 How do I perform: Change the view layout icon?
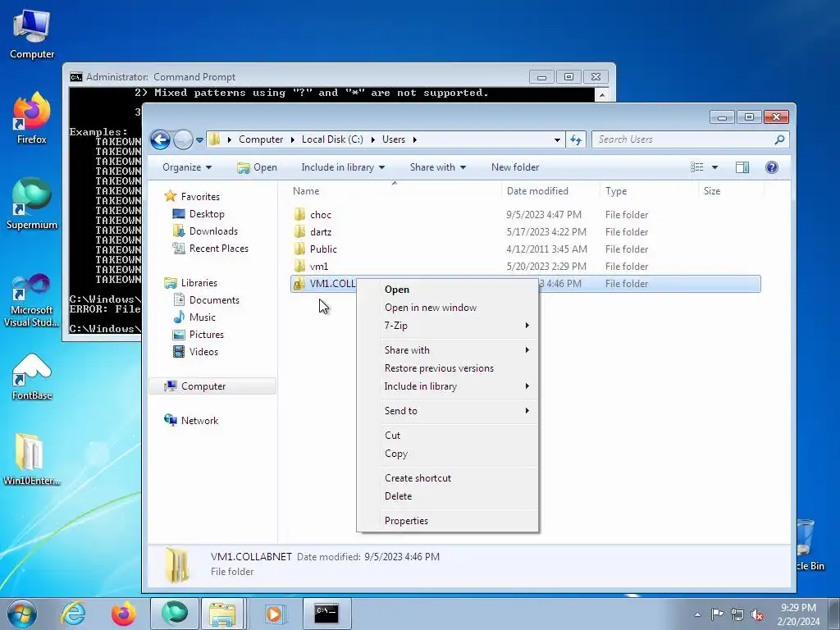tap(697, 167)
